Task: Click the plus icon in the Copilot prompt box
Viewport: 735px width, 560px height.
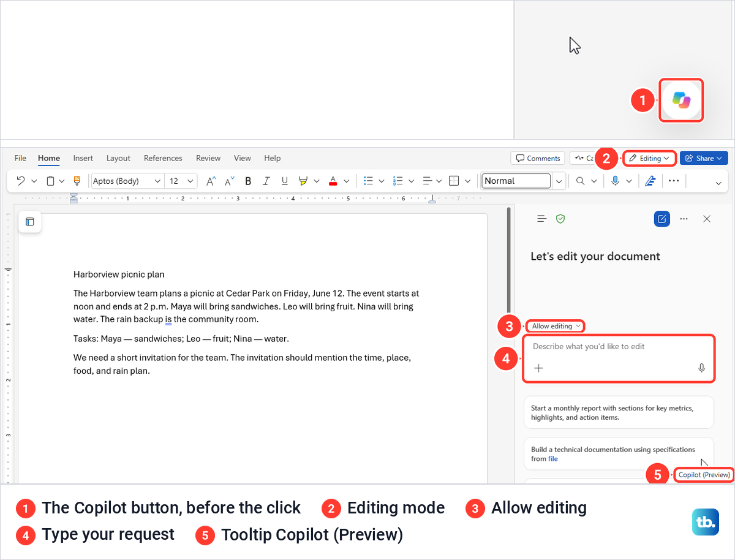Action: (x=538, y=368)
